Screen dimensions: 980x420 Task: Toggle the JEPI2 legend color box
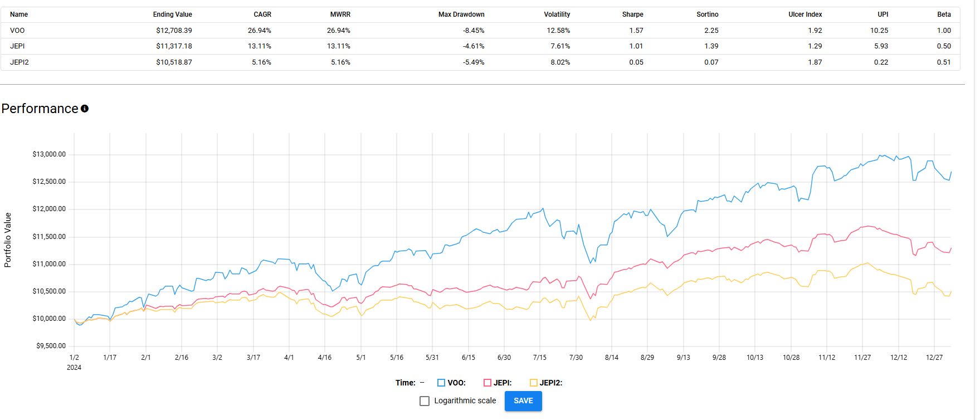pyautogui.click(x=534, y=383)
